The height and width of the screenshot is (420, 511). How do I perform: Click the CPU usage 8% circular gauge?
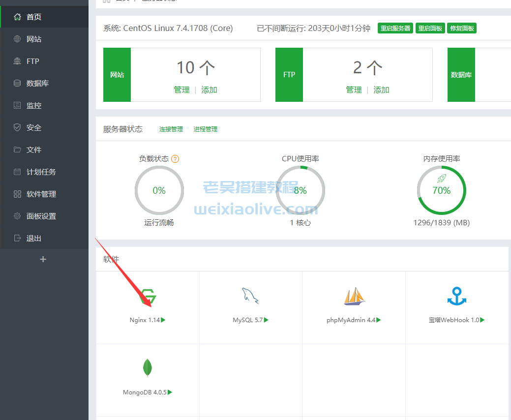click(300, 190)
